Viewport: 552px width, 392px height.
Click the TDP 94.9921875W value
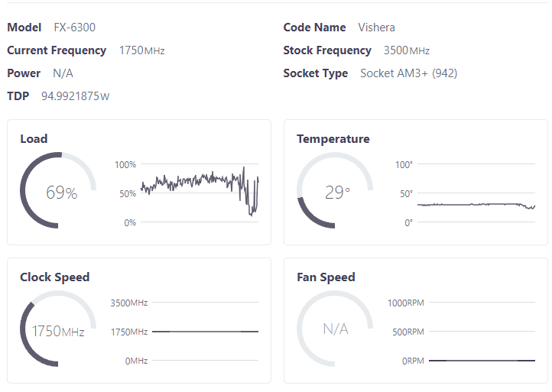[75, 96]
